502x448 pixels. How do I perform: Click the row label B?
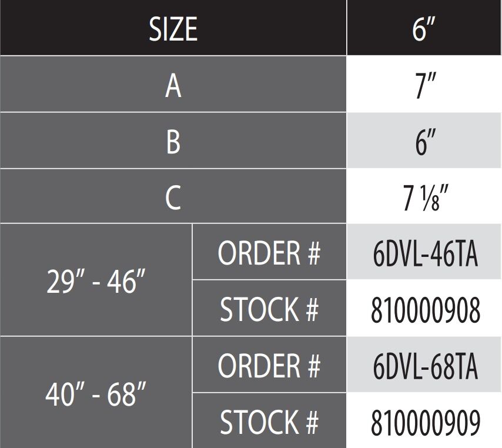pyautogui.click(x=173, y=141)
